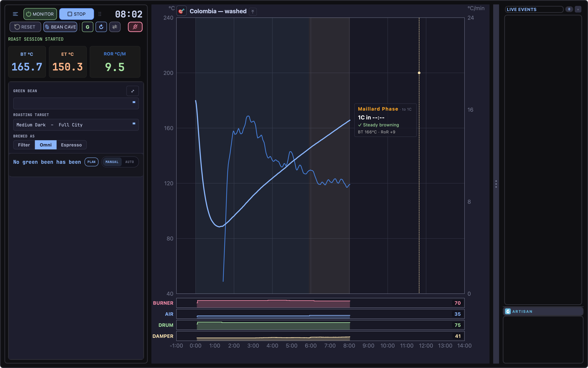Click the BURNER control track

tap(320, 303)
